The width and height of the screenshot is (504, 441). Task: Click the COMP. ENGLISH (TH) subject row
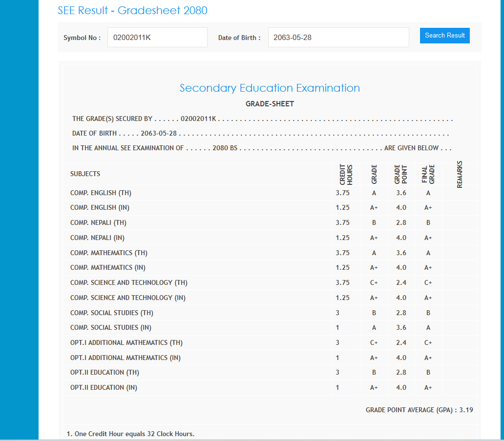pos(101,193)
